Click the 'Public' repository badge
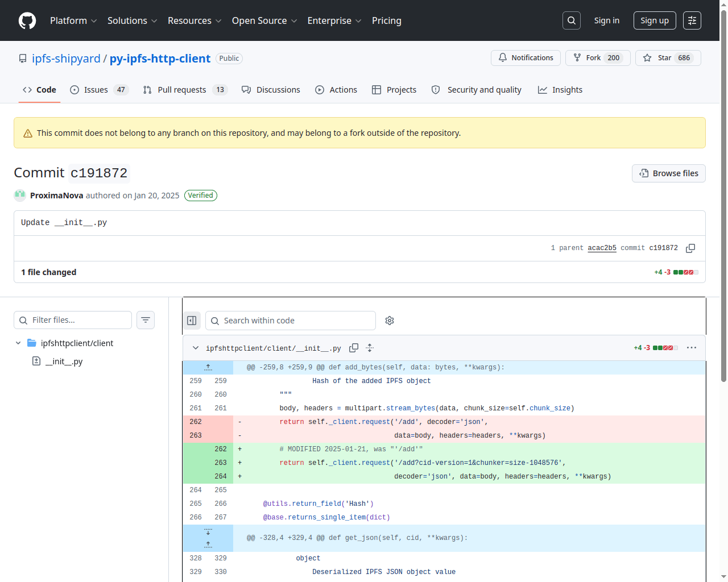Image resolution: width=728 pixels, height=582 pixels. point(229,59)
